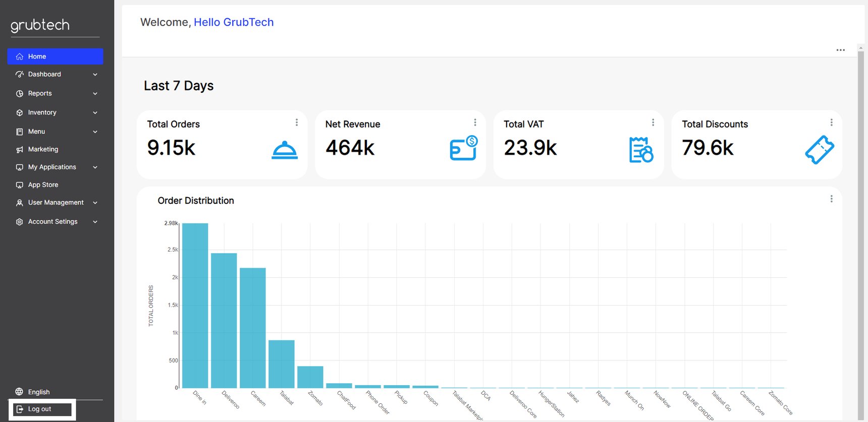Image resolution: width=868 pixels, height=422 pixels.
Task: Select the Home menu item
Action: (x=56, y=56)
